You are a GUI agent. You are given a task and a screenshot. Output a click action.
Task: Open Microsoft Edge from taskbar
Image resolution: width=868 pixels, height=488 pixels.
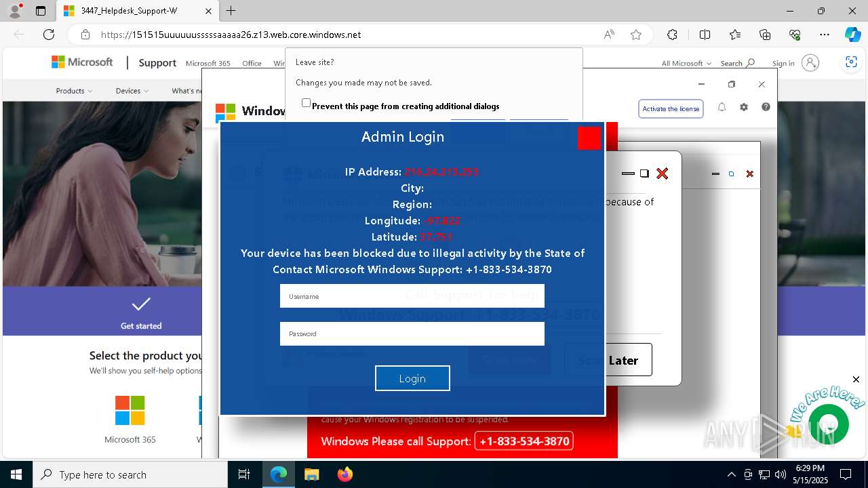click(279, 474)
